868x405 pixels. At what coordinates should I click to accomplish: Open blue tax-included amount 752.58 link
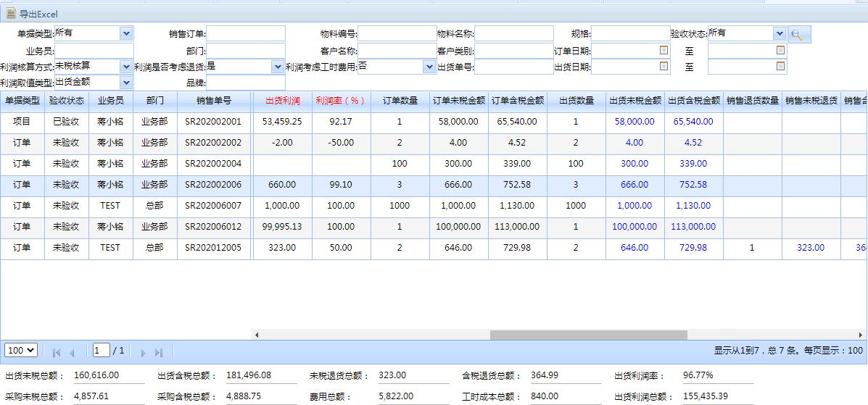pyautogui.click(x=693, y=185)
